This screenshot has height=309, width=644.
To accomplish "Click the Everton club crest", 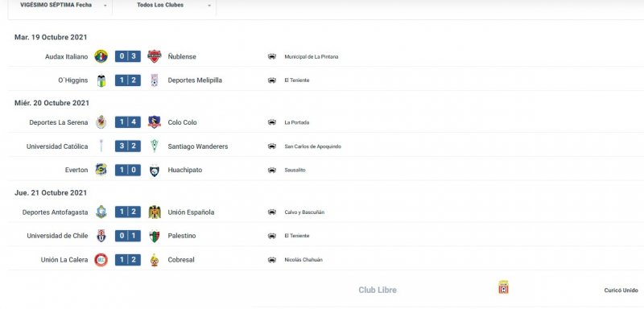I will 101,170.
